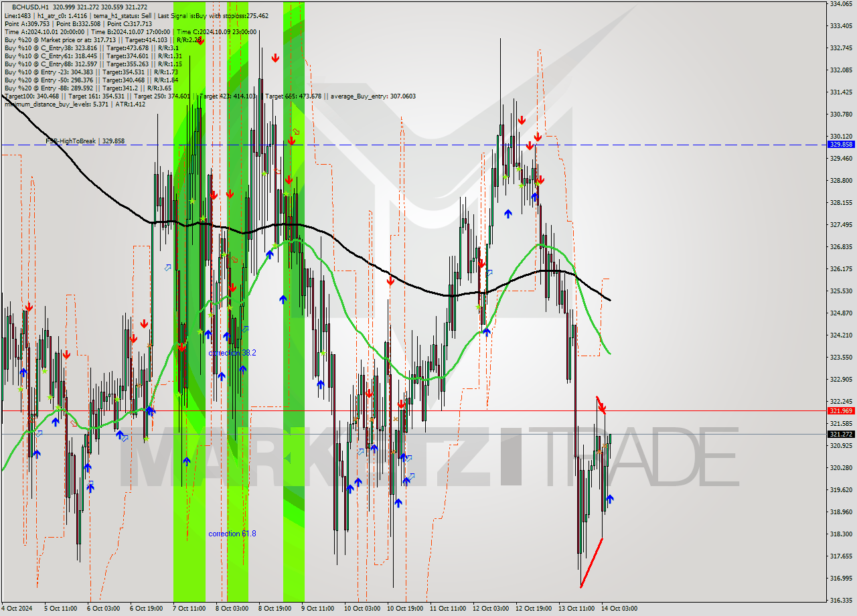Screen dimensions: 857x616
Task: Click the 328.800 price axis label
Action: (x=841, y=180)
